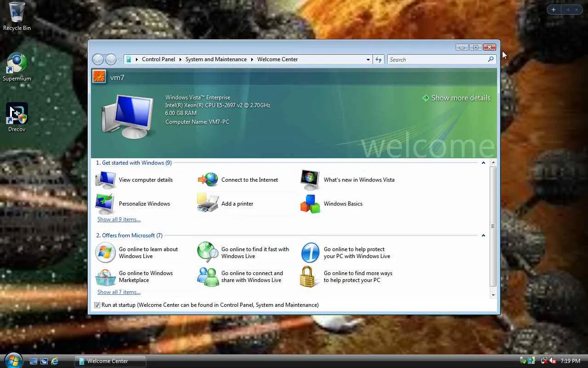Open the disconnected network tray icon
Image resolution: width=588 pixels, height=368 pixels.
coord(544,361)
